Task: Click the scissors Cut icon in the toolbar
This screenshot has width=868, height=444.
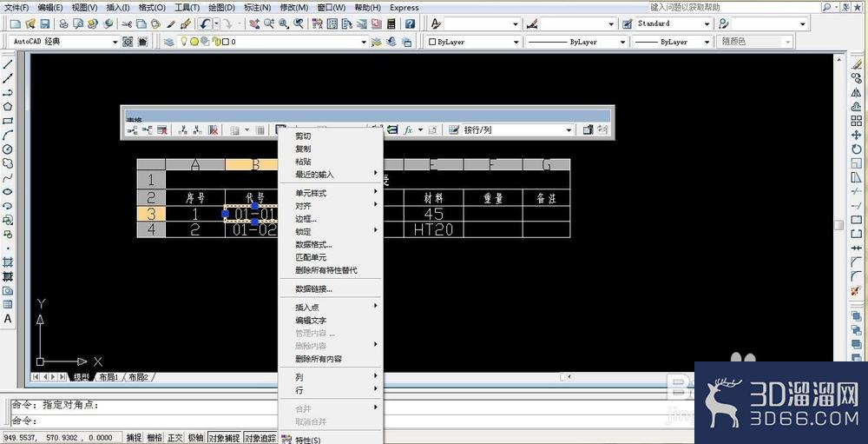Action: 127,23
